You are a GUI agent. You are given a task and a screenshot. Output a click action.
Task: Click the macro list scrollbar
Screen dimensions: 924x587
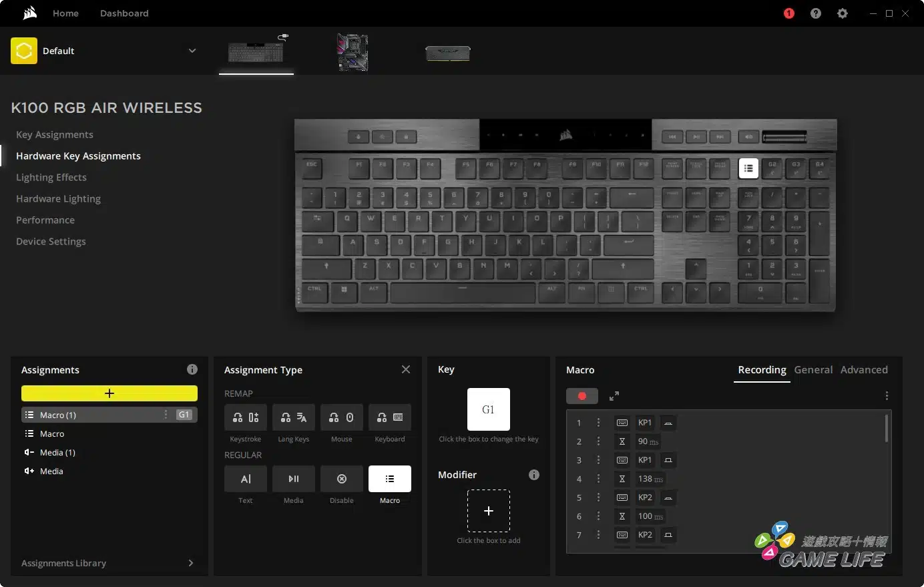coord(887,428)
